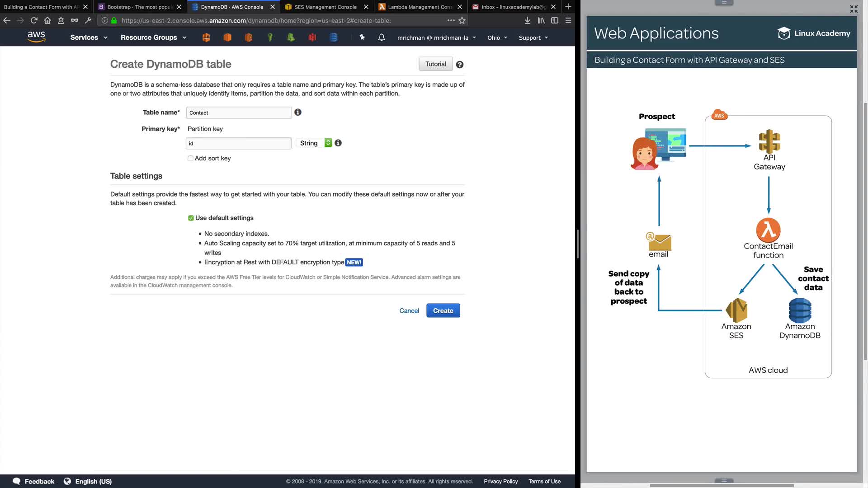
Task: Switch to the Lambda Management Console tab
Action: pyautogui.click(x=420, y=7)
